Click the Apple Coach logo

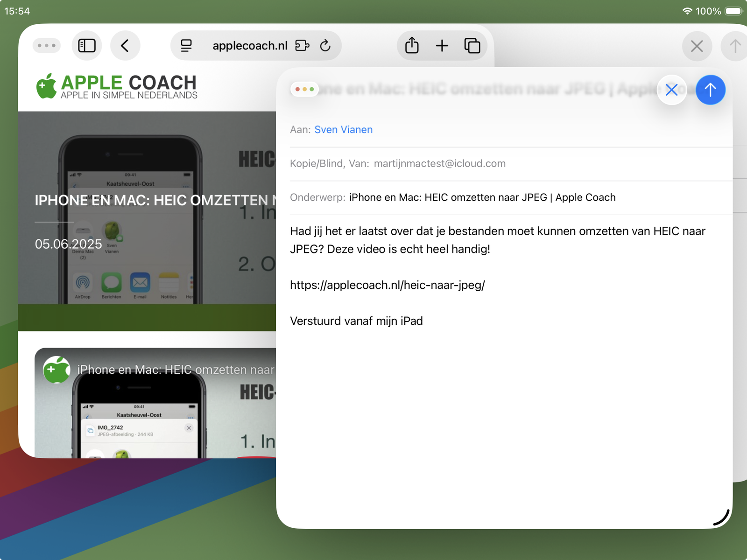click(117, 86)
